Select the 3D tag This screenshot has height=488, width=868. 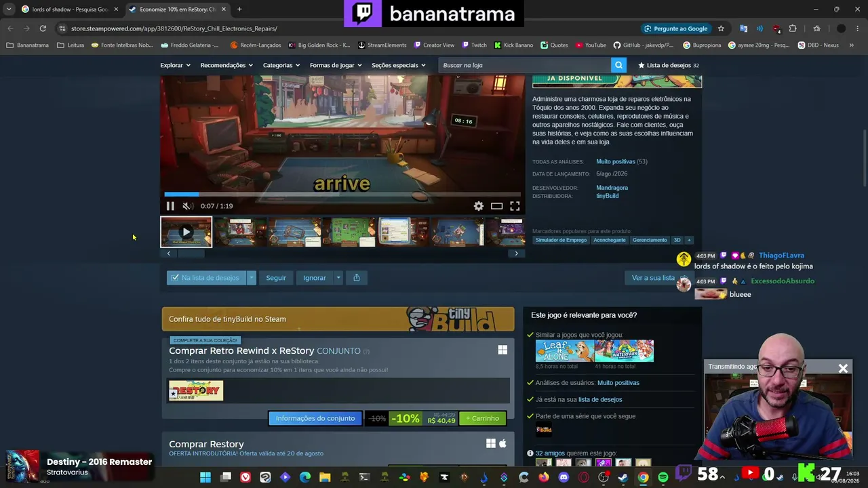[677, 240]
